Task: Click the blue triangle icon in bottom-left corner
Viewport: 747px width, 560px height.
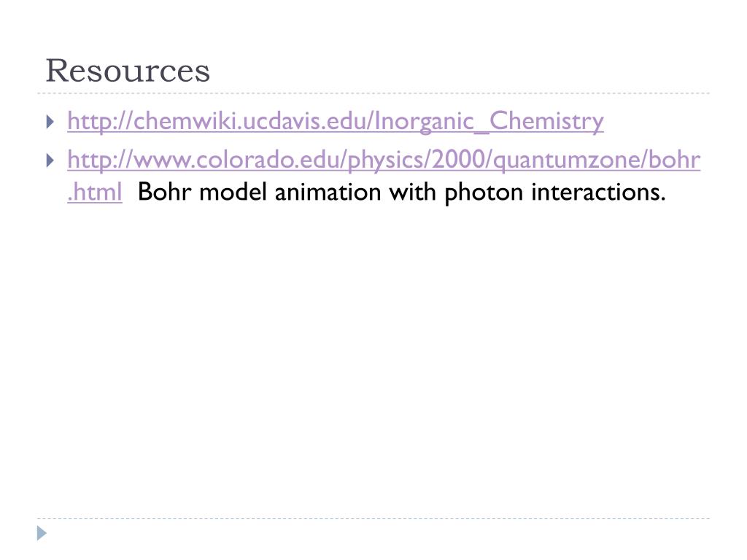Action: point(42,533)
